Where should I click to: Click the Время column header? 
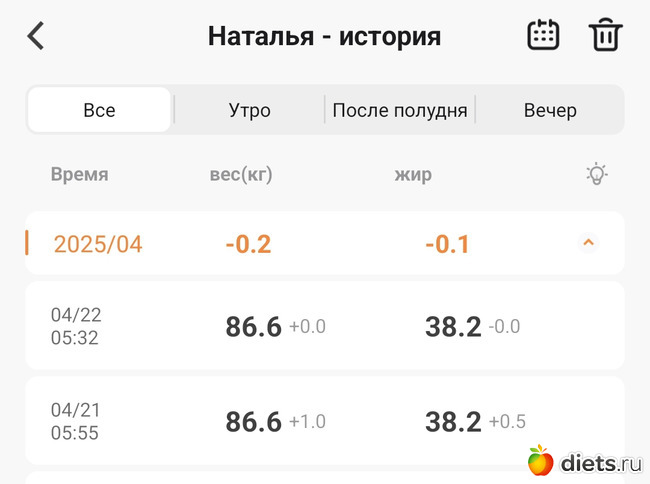click(80, 174)
